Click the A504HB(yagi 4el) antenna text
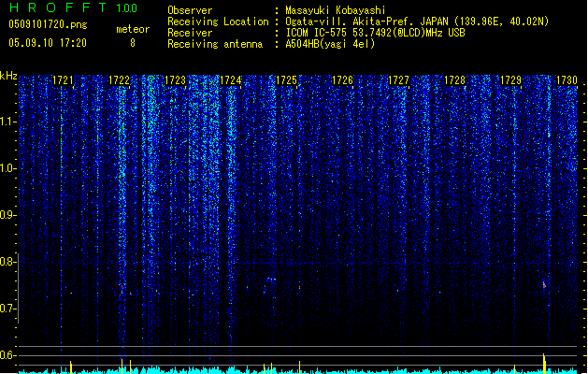This screenshot has height=374, width=588. (330, 44)
